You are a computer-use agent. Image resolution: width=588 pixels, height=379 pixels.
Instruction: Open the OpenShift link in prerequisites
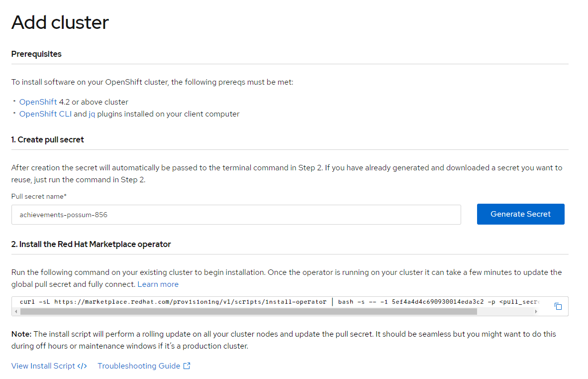coord(38,102)
